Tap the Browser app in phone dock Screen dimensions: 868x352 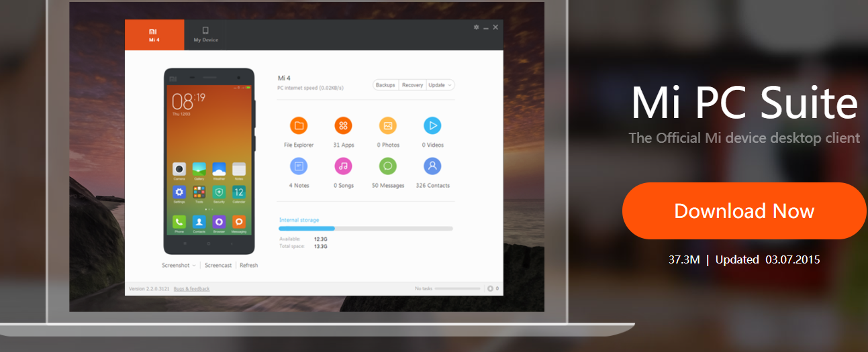pos(219,221)
